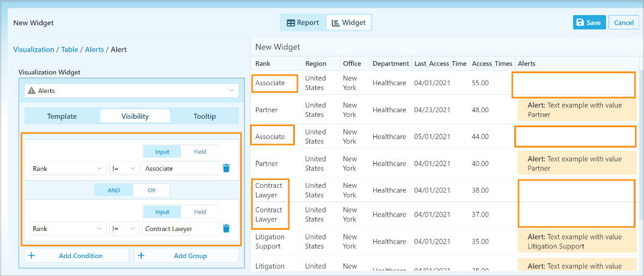Select the Template tab
The width and height of the screenshot is (644, 276).
tap(62, 116)
